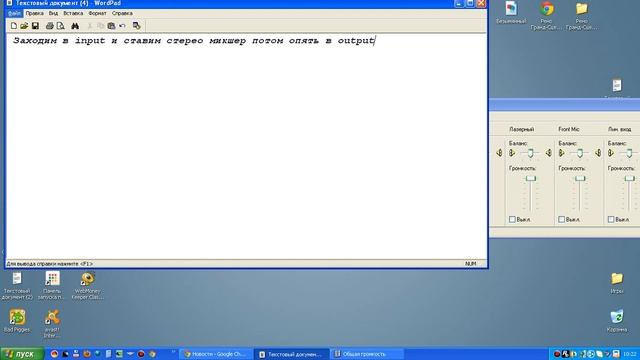The image size is (640, 360).
Task: Click the clock in system tray
Action: coord(629,354)
